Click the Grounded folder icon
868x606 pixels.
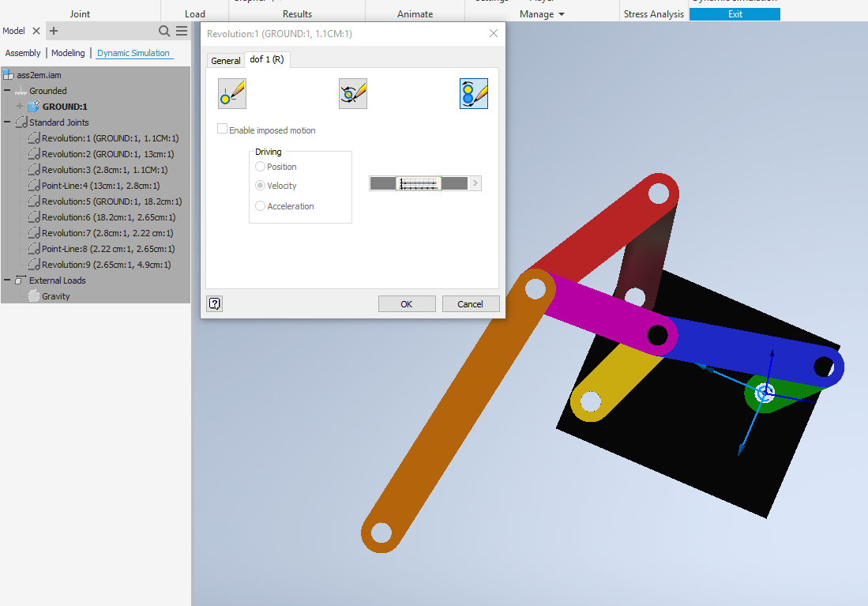(21, 91)
